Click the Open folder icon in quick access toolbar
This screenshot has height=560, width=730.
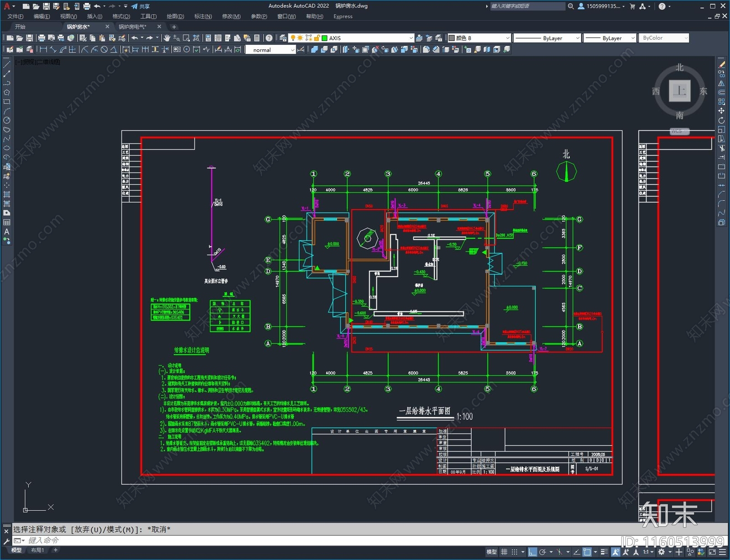pos(36,6)
